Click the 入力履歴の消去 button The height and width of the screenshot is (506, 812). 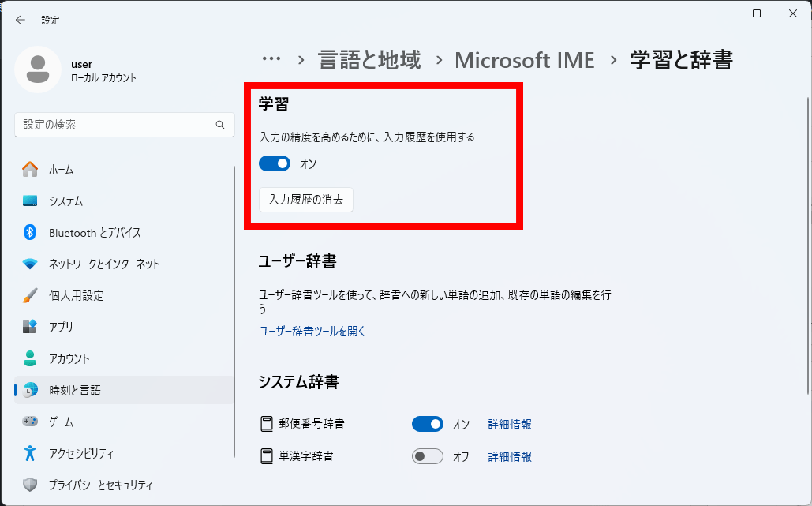point(306,200)
